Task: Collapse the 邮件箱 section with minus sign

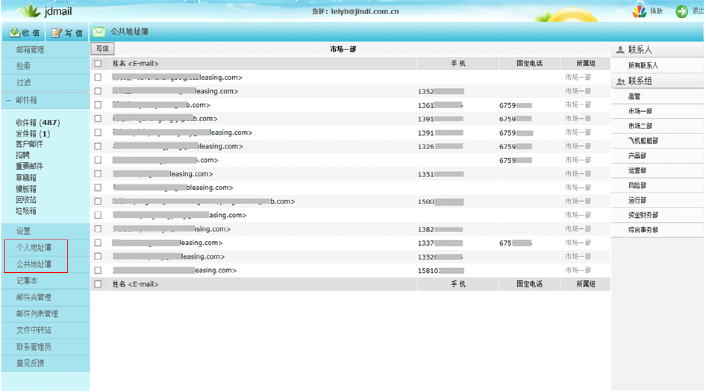Action: [x=8, y=100]
